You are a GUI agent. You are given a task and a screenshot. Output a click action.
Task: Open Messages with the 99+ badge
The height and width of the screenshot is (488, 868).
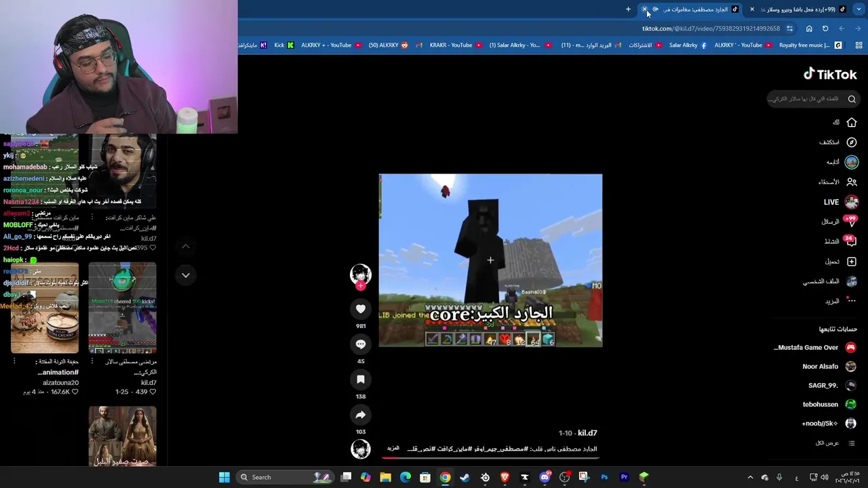point(840,222)
